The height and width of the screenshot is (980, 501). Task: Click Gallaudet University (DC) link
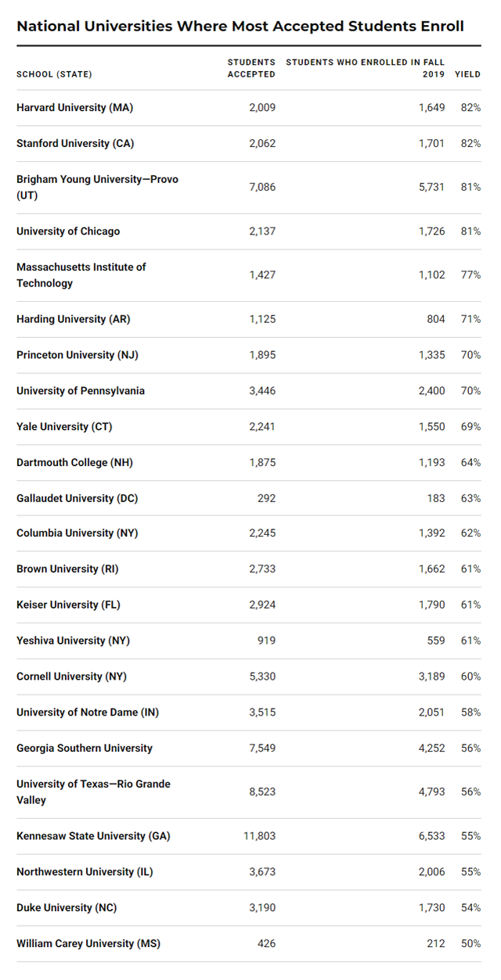[x=77, y=498]
